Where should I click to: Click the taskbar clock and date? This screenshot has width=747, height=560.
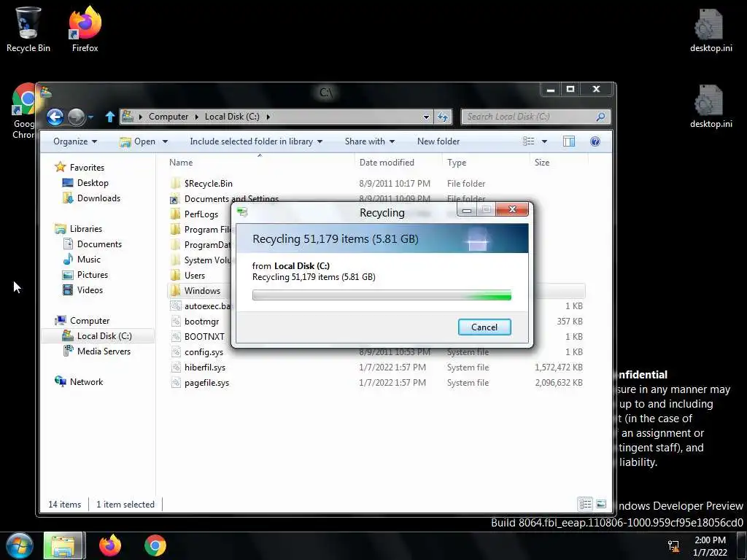coord(710,546)
